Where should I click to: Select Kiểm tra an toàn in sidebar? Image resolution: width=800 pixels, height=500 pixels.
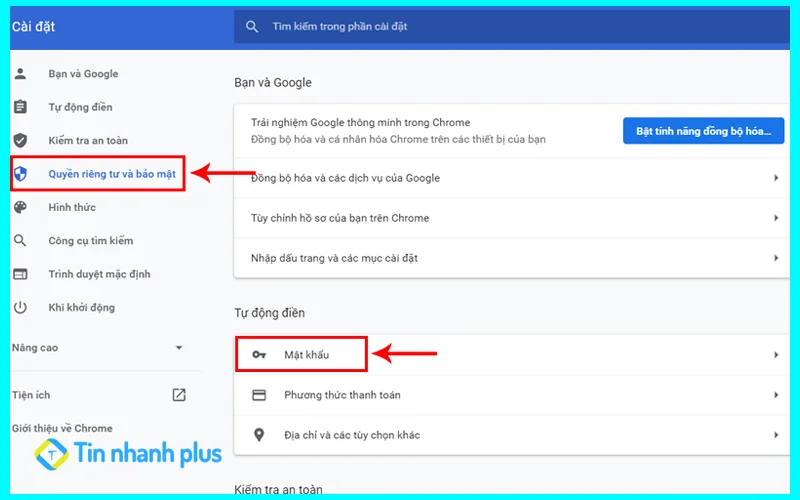coord(88,140)
